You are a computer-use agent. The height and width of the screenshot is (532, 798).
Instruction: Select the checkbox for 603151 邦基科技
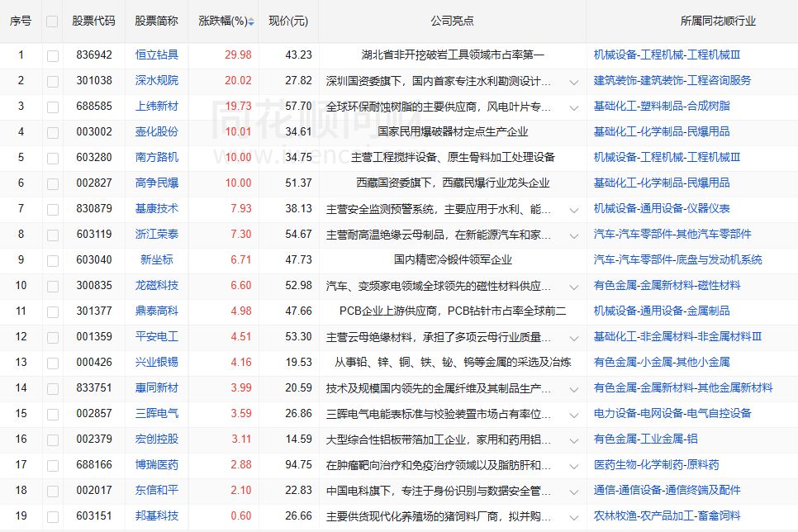click(52, 516)
